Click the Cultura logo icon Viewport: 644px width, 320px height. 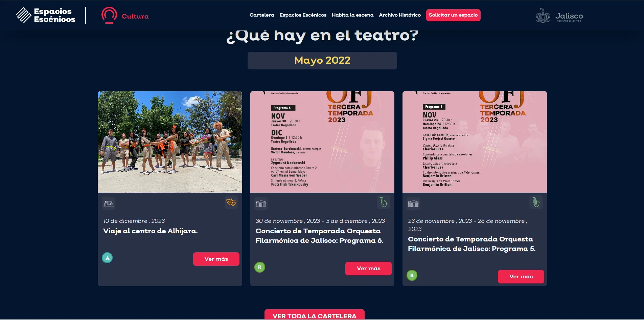(x=109, y=15)
